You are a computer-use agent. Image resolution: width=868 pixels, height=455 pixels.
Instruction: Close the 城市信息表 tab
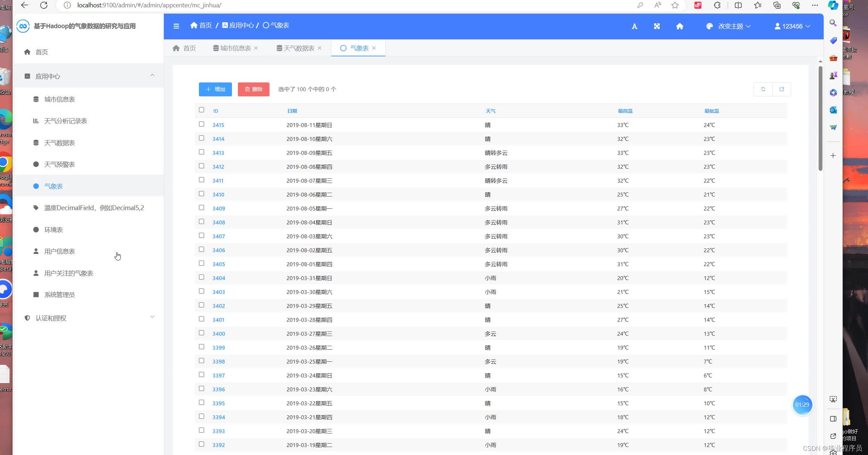click(x=256, y=48)
